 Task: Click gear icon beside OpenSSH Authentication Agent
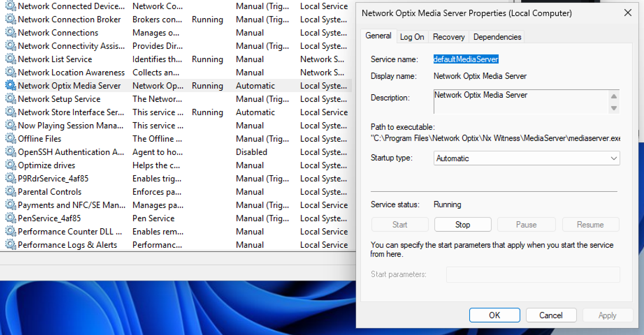pos(11,152)
